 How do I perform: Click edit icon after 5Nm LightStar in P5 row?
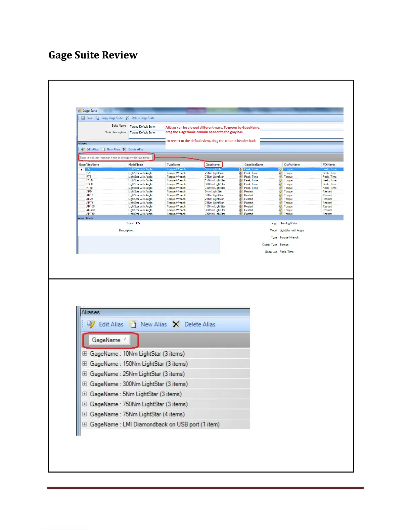240,169
